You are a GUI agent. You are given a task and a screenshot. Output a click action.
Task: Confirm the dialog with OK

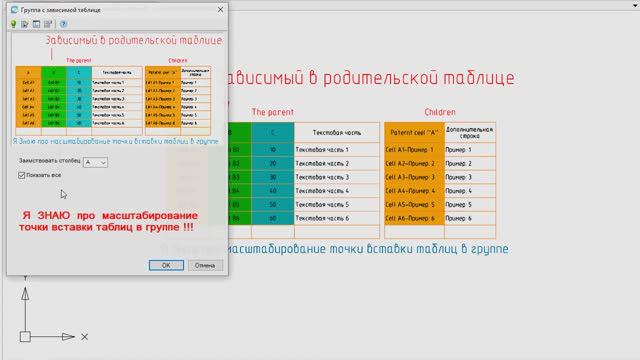click(x=166, y=265)
